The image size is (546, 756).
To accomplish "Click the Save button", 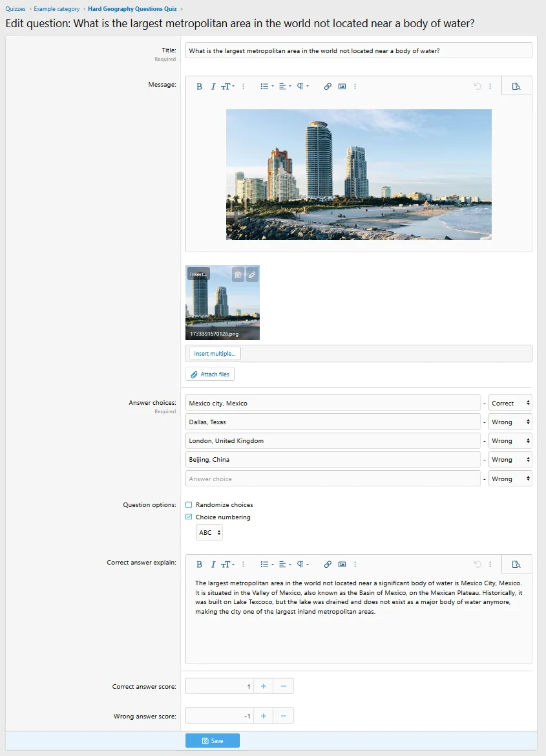I will pyautogui.click(x=213, y=740).
